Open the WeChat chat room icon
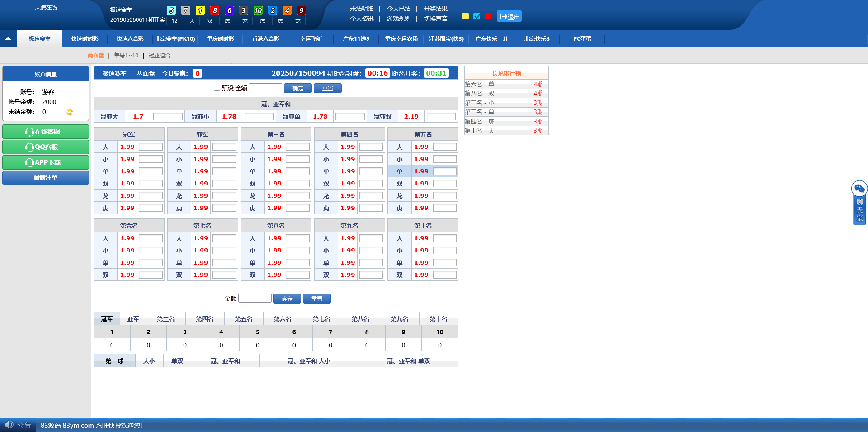This screenshot has height=432, width=868. coord(859,188)
